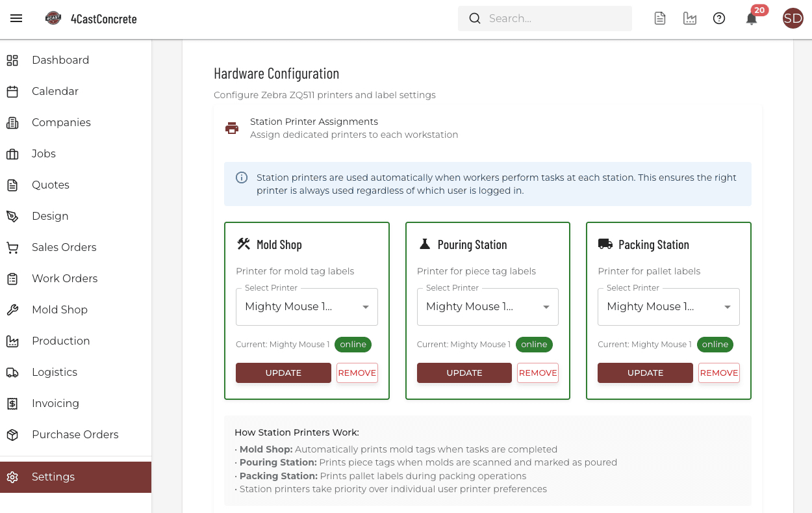
Task: Click the 4CastConcrete logo
Action: 53,19
